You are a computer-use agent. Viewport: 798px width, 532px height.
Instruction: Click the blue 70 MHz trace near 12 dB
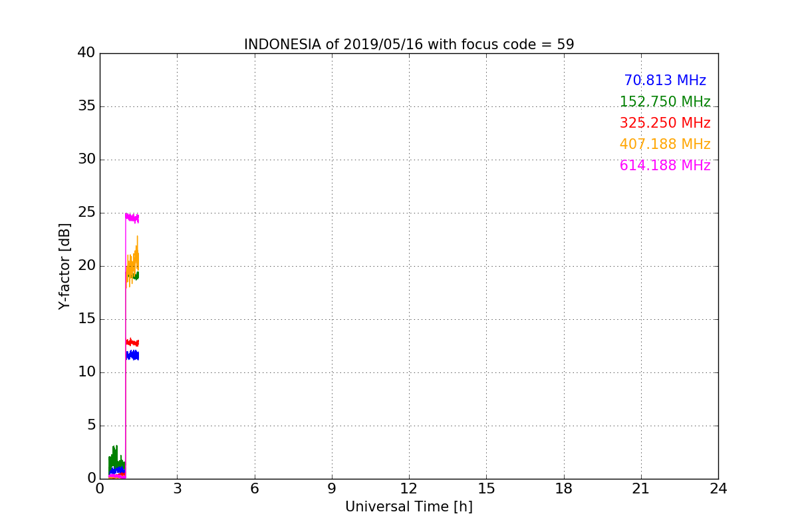[132, 355]
